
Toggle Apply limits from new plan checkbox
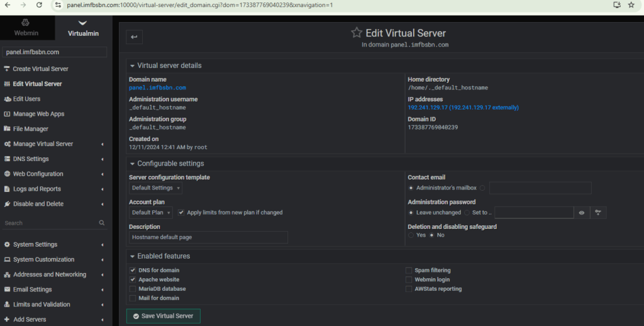click(181, 213)
